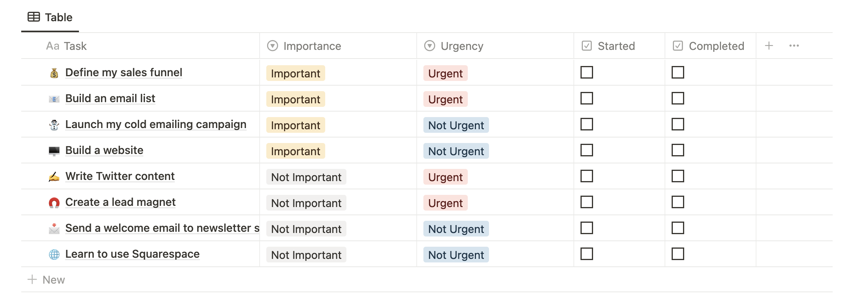Mark Build a website as Completed
Screen dimensions: 868x308
678,150
